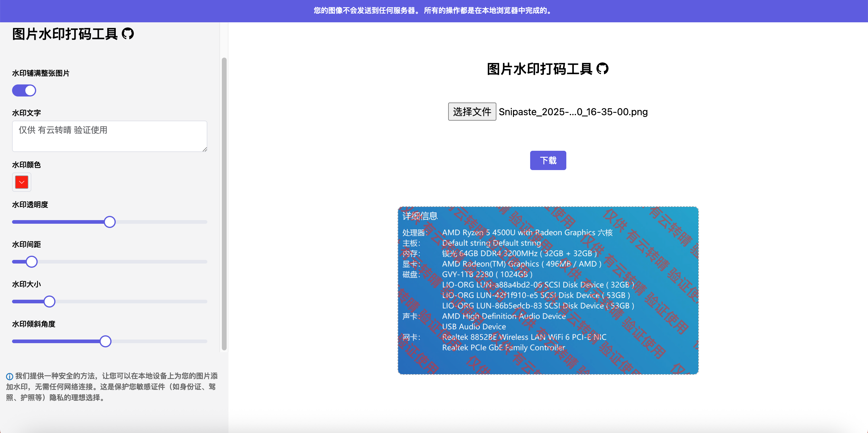This screenshot has width=868, height=433.
Task: Open the chevron inside the red color swatch
Action: [x=21, y=182]
